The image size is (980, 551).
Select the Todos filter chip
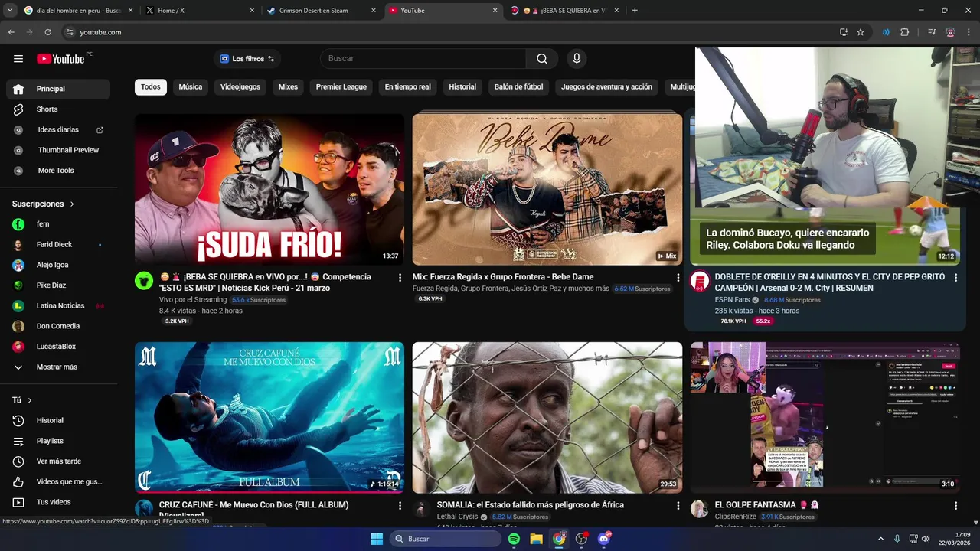[x=151, y=87]
